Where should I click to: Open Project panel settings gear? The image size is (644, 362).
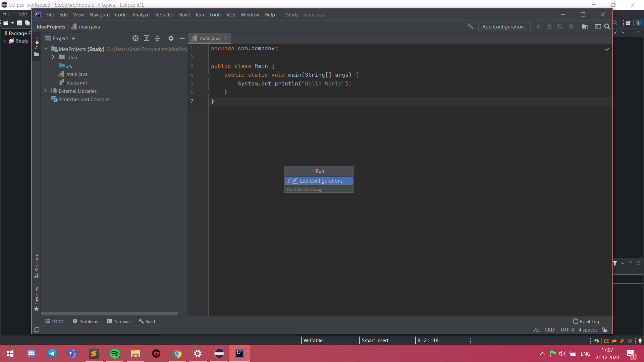point(171,38)
